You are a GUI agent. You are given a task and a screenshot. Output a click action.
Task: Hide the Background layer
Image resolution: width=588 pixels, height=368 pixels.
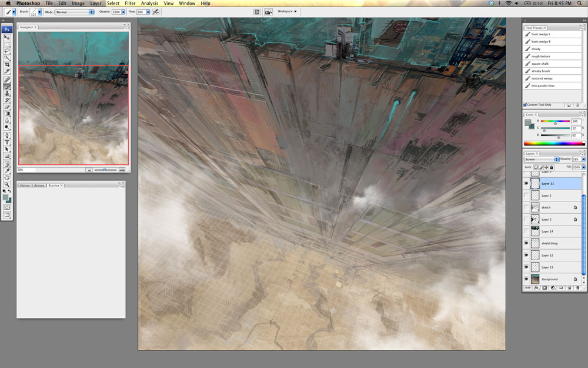click(x=526, y=279)
